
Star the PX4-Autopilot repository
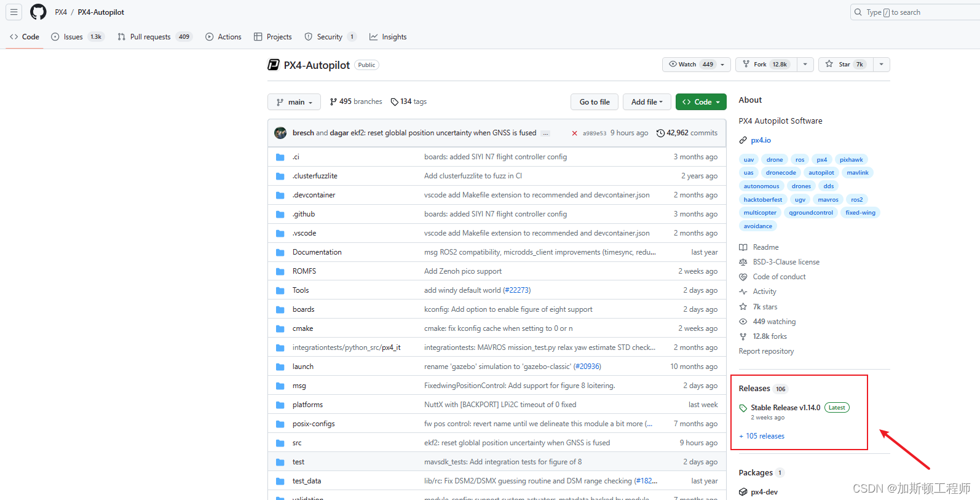pyautogui.click(x=845, y=65)
